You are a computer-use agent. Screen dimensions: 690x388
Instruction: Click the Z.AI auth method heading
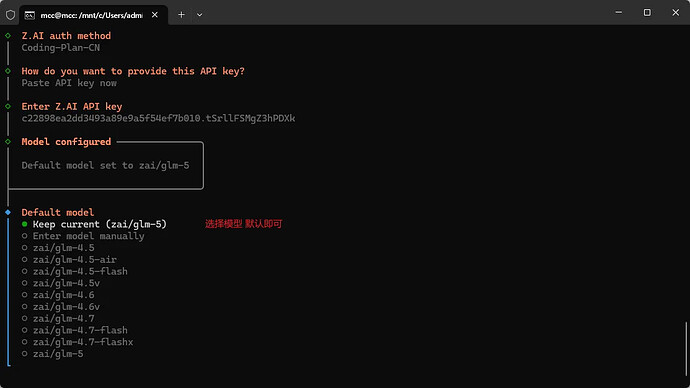[66, 36]
